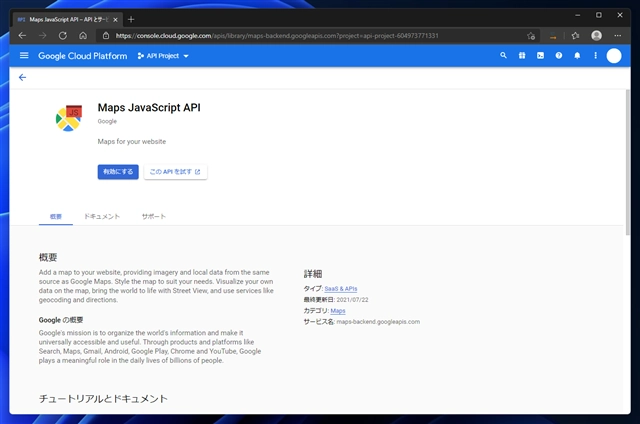The width and height of the screenshot is (640, 424).
Task: Click the Maps JavaScript API heading
Action: point(149,108)
